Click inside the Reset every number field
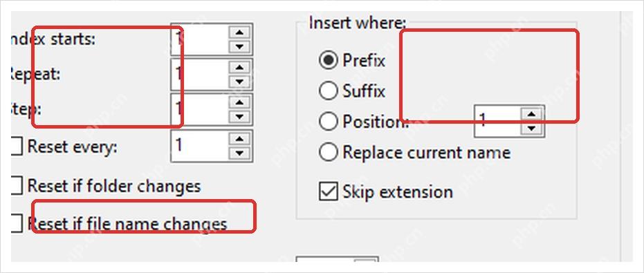 tap(201, 146)
